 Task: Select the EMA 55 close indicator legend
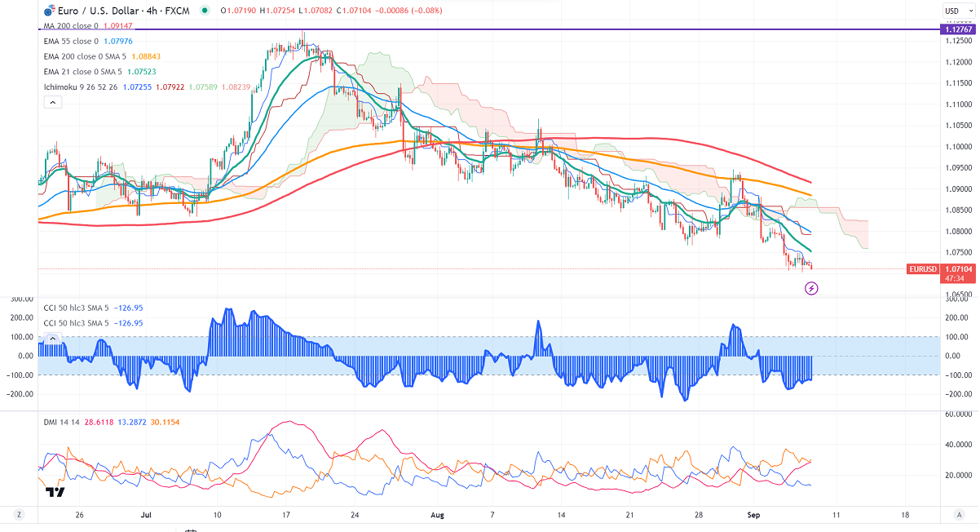(71, 41)
